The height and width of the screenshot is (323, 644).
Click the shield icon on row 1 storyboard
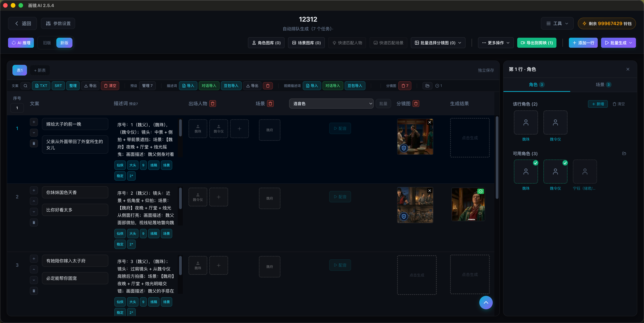[x=404, y=148]
